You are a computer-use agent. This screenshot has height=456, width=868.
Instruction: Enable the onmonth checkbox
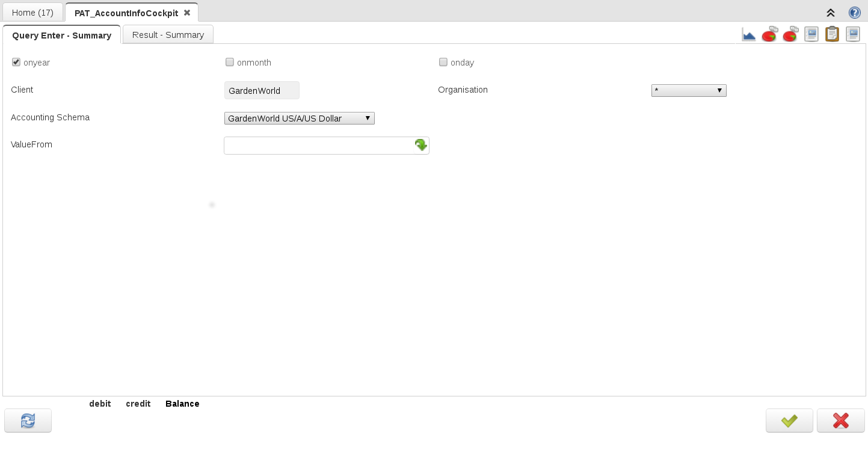(230, 62)
